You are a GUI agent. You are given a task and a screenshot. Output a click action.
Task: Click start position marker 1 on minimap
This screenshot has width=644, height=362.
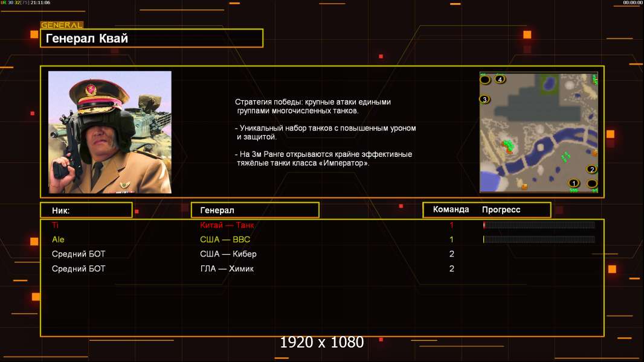tap(574, 183)
